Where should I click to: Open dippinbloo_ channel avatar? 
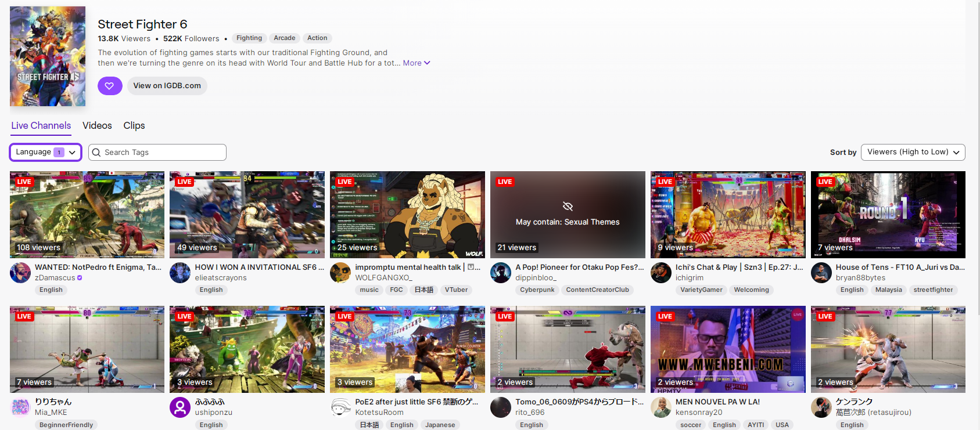(x=501, y=273)
